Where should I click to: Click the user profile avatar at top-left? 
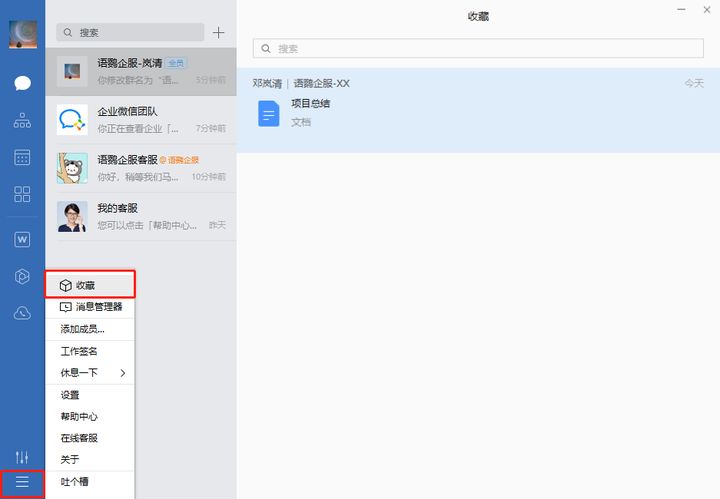coord(22,34)
